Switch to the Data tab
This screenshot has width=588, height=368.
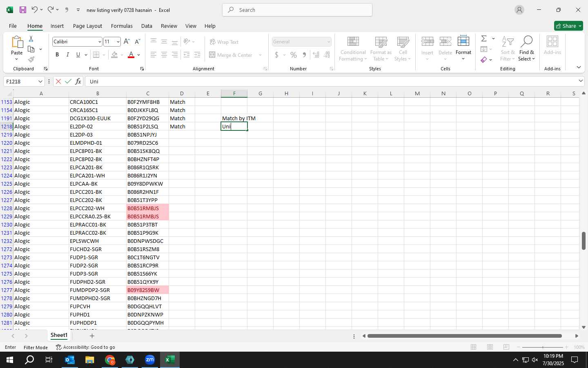[x=147, y=26]
